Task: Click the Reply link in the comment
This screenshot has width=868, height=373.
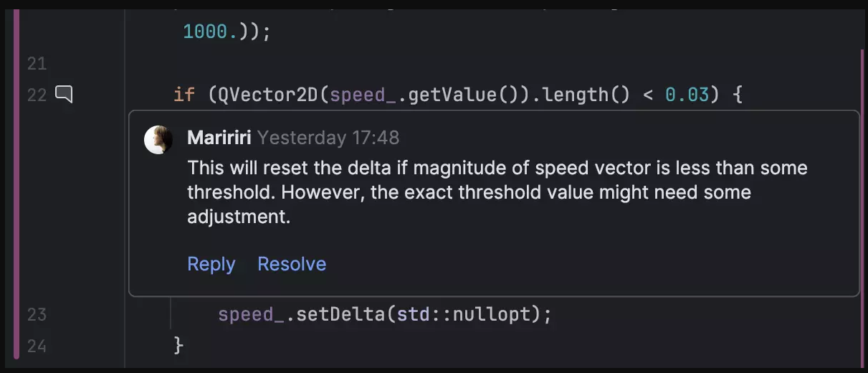Action: pos(211,264)
